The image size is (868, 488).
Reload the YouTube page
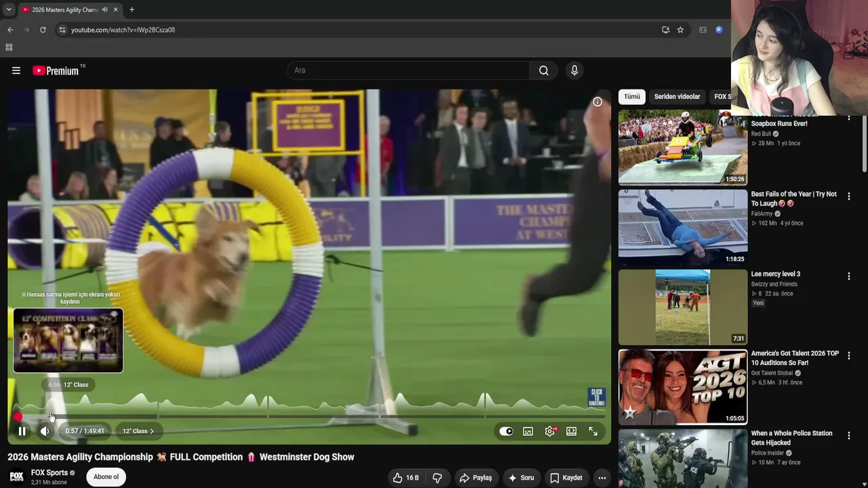pos(43,30)
